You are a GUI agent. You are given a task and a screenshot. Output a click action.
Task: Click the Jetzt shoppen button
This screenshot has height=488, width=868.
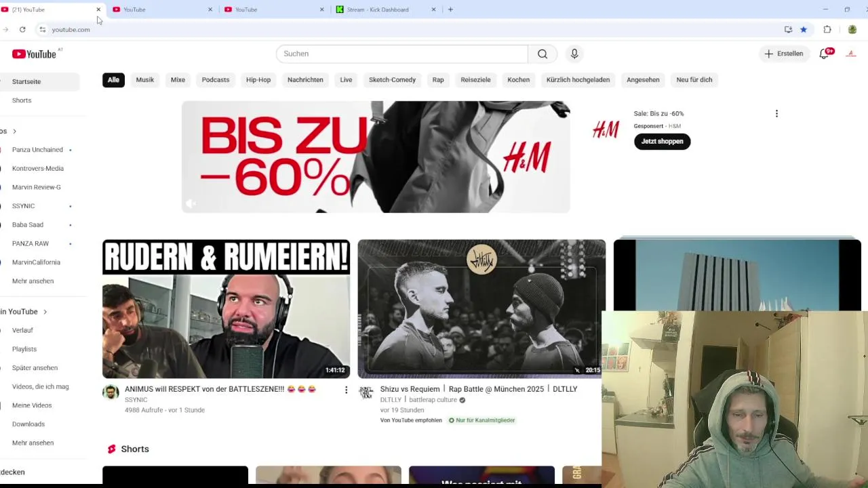(662, 142)
